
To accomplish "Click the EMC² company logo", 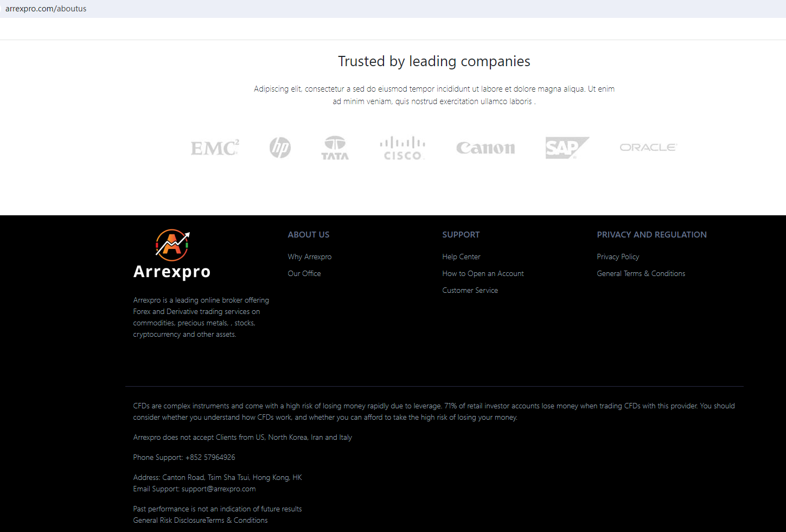I will 215,148.
